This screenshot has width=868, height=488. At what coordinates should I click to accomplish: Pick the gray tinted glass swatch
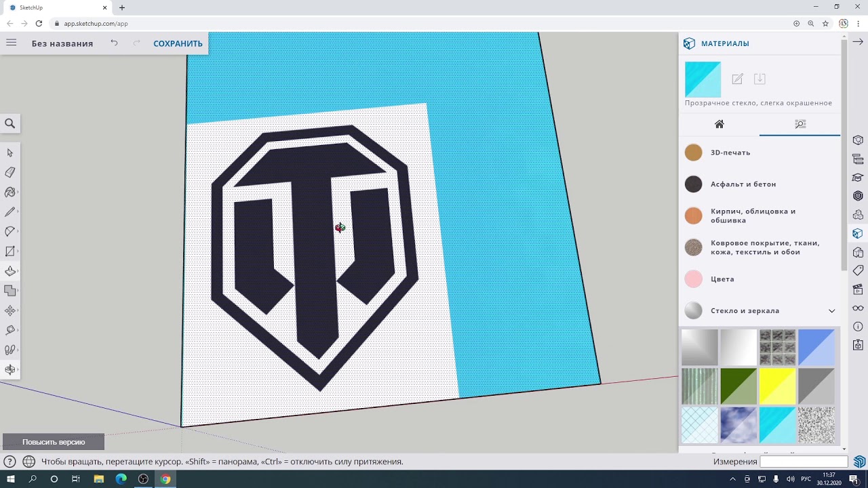coord(816,386)
